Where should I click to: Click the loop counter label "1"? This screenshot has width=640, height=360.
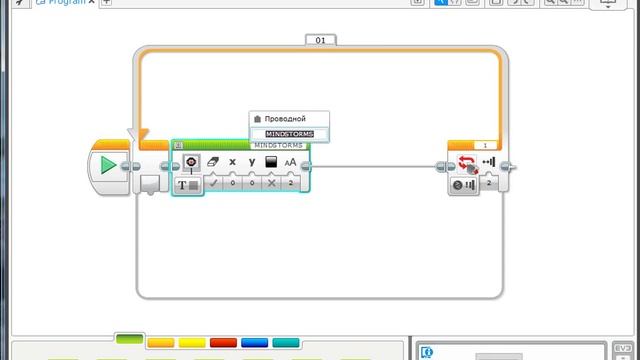click(485, 145)
